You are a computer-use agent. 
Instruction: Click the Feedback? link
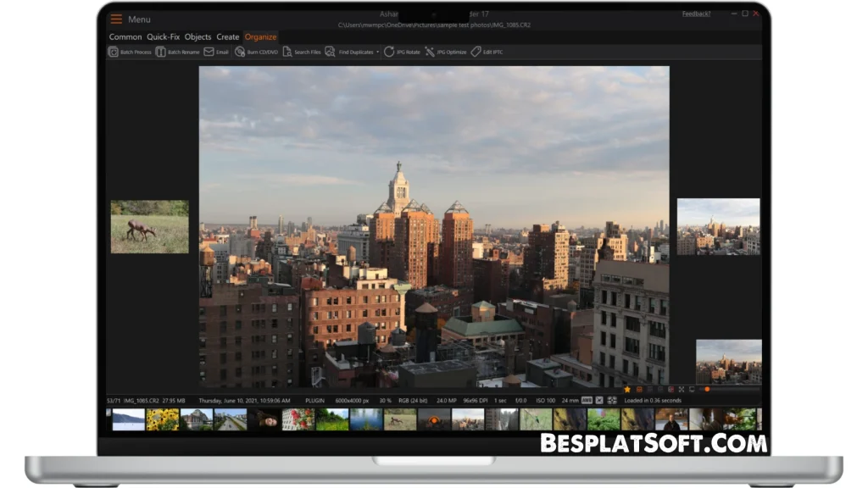click(696, 14)
